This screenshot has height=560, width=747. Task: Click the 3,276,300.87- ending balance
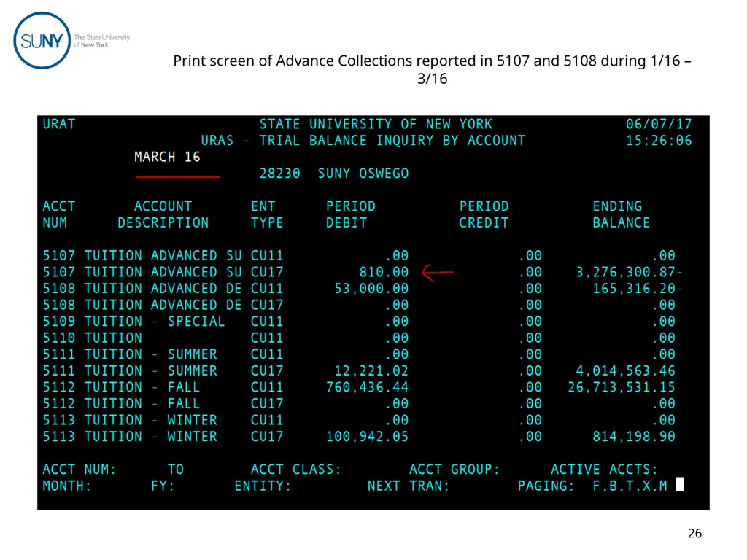tap(630, 273)
